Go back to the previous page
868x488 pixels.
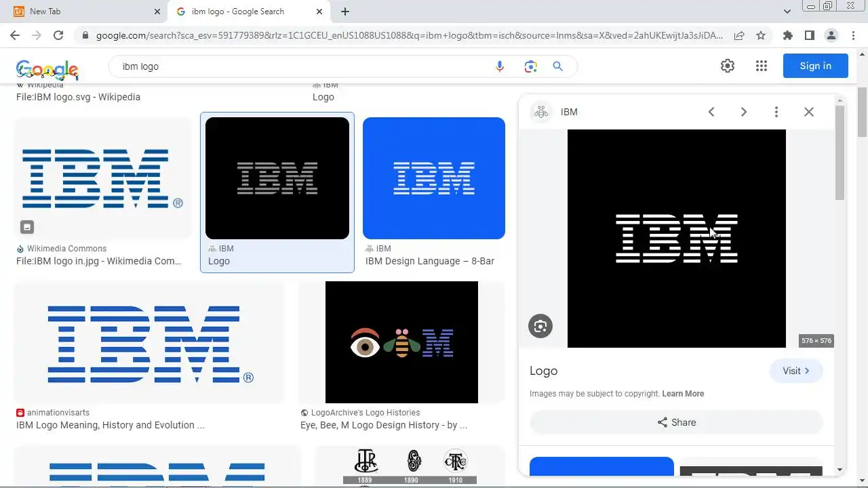(15, 35)
